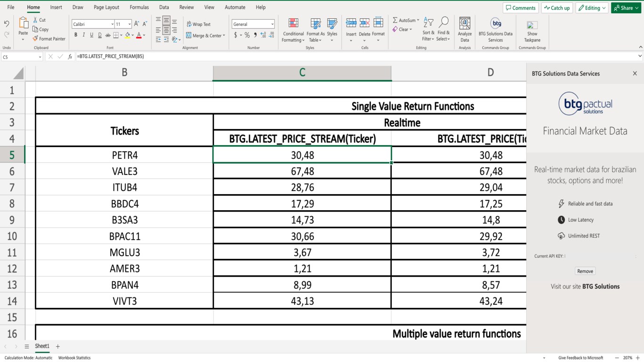The image size is (644, 362).
Task: Click the Comments button
Action: pyautogui.click(x=521, y=8)
